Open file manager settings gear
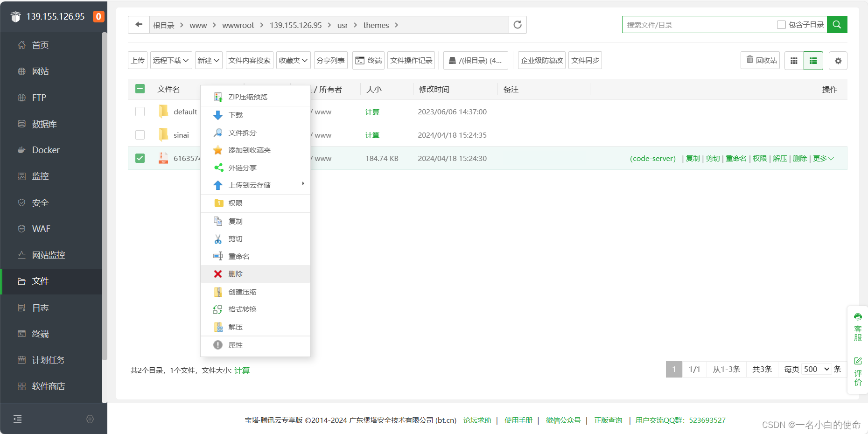 coord(838,61)
